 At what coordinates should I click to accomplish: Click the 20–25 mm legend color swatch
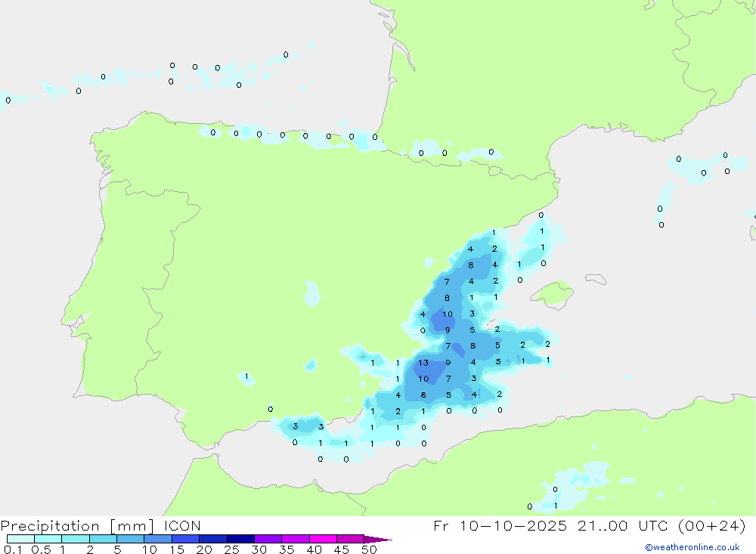point(213,539)
